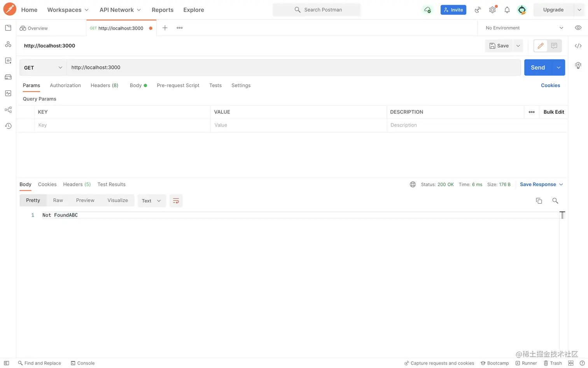Viewport: 588px width, 368px height.
Task: Click the Postman logo icon
Action: coord(10,9)
